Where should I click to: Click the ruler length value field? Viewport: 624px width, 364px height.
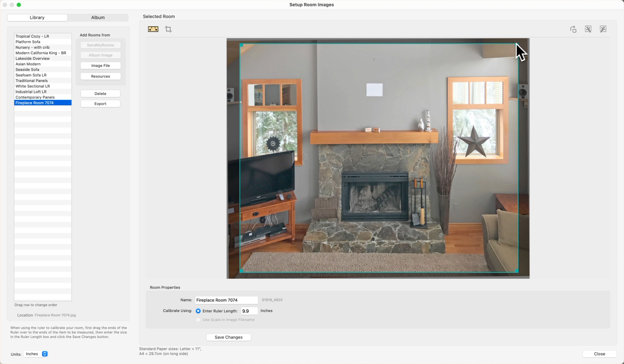pos(249,311)
